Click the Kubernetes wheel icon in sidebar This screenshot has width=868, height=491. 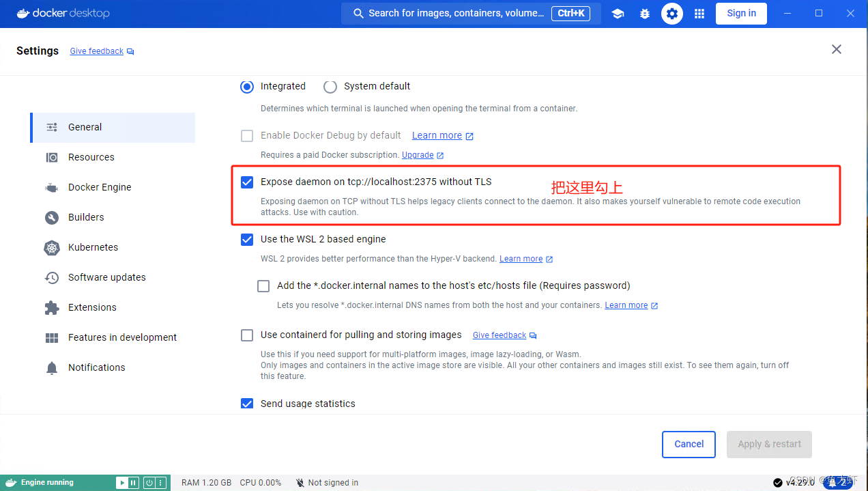pos(52,247)
